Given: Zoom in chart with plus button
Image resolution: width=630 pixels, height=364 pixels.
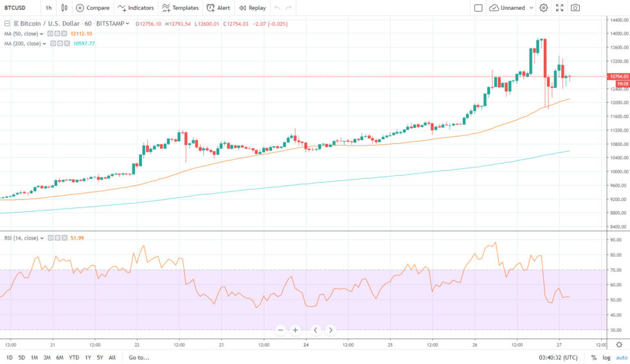Looking at the screenshot, I should pyautogui.click(x=295, y=330).
